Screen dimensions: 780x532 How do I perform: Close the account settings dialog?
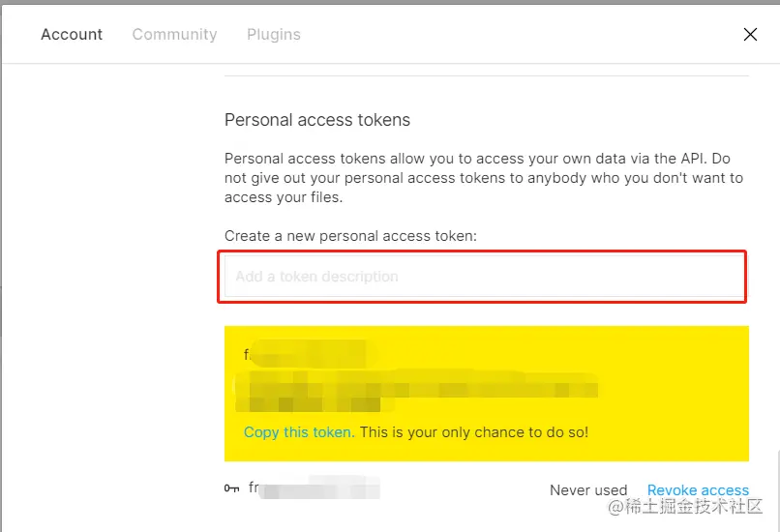(x=750, y=34)
